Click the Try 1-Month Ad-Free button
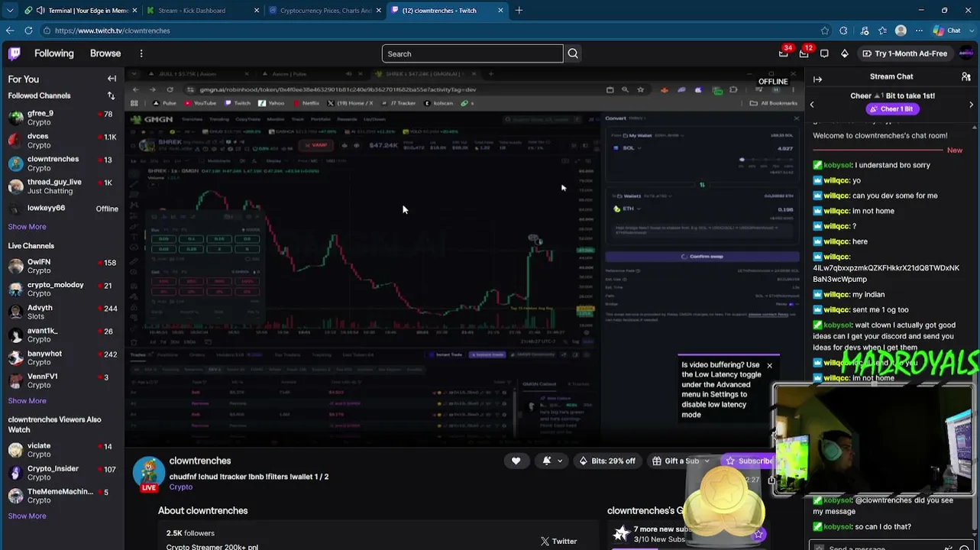 (x=904, y=53)
